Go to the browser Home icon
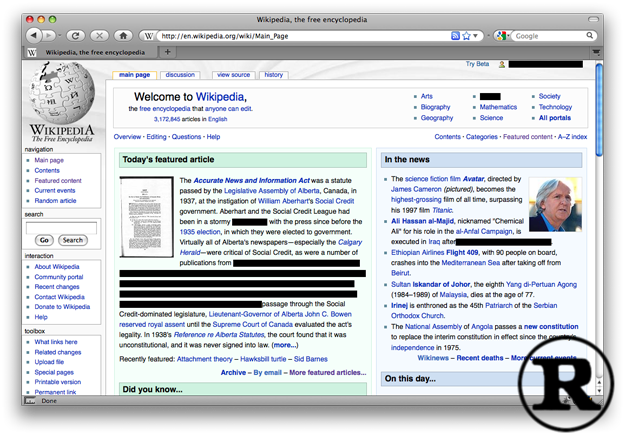The image size is (625, 435). pos(123,35)
